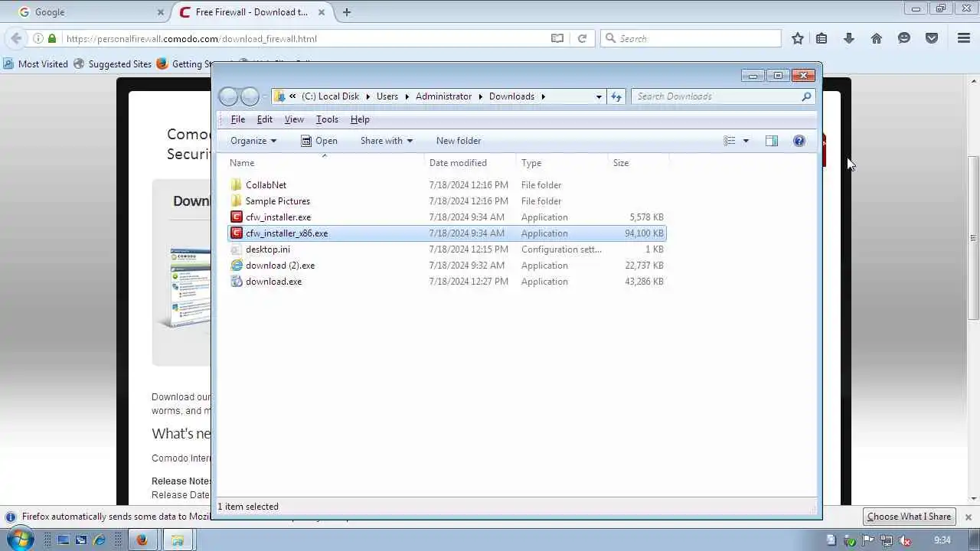Image resolution: width=980 pixels, height=551 pixels.
Task: Click Explorer back navigation button
Action: [228, 96]
